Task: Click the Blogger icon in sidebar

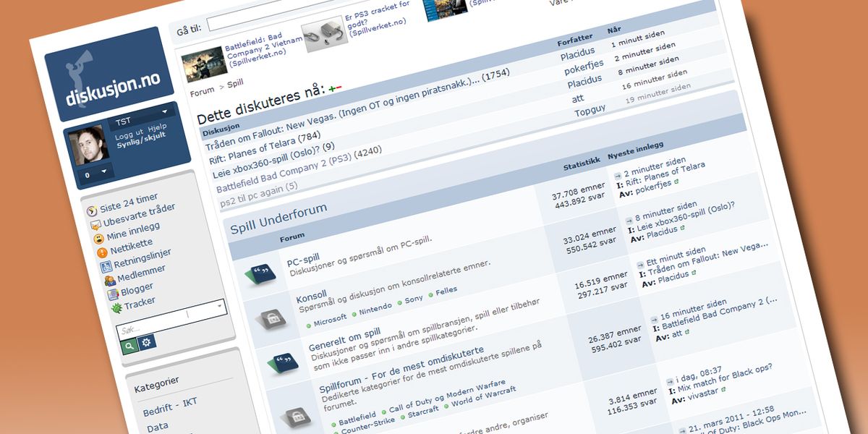Action: coord(112,295)
